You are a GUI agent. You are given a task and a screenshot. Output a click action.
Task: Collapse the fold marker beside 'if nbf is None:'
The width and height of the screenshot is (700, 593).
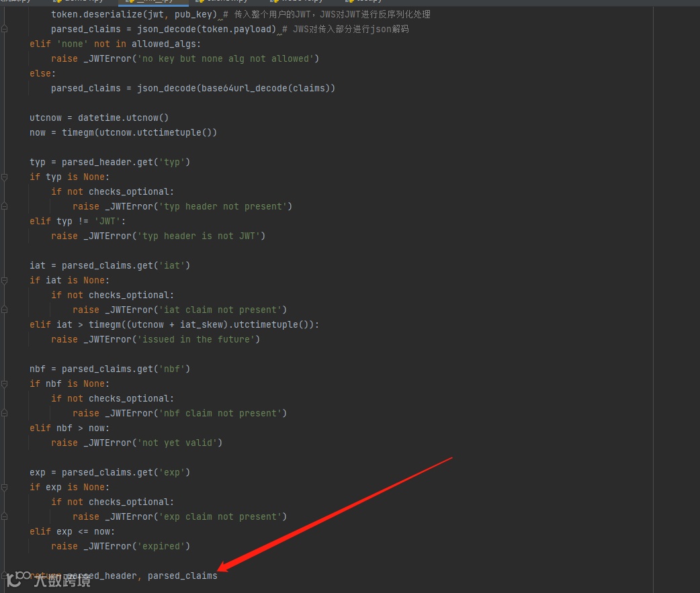pyautogui.click(x=5, y=384)
